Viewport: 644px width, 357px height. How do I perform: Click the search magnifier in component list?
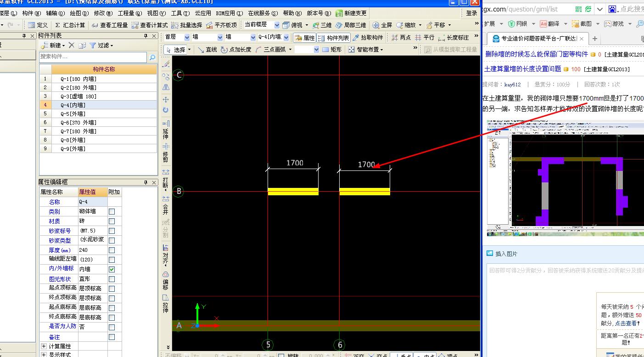pyautogui.click(x=152, y=57)
